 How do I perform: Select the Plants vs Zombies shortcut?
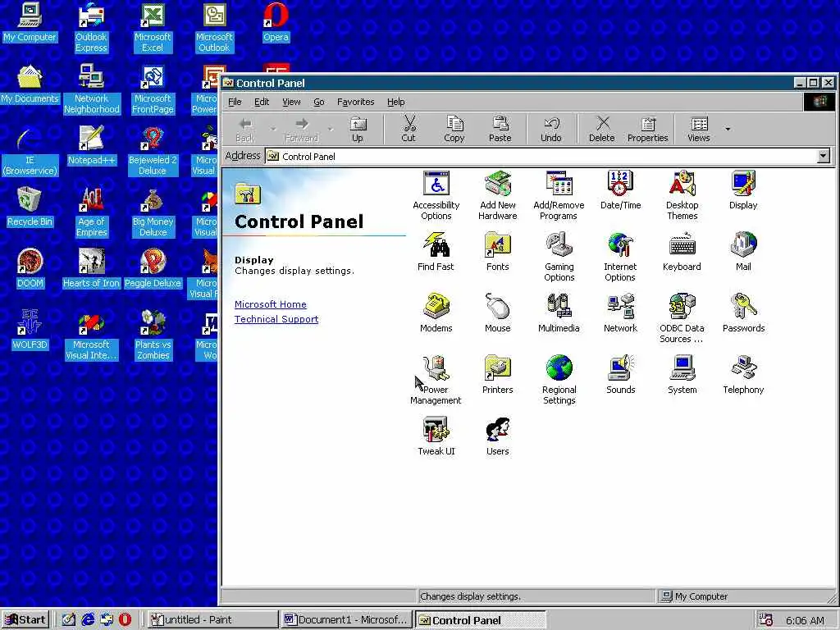point(153,335)
